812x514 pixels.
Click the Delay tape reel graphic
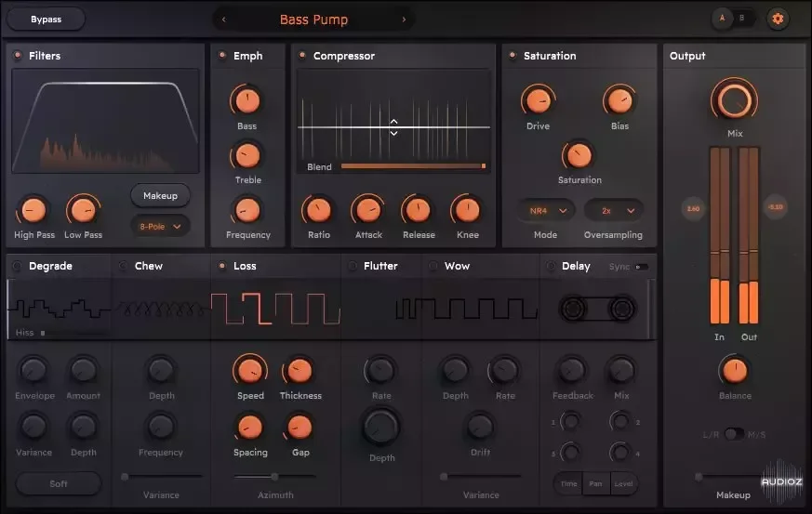click(x=598, y=309)
